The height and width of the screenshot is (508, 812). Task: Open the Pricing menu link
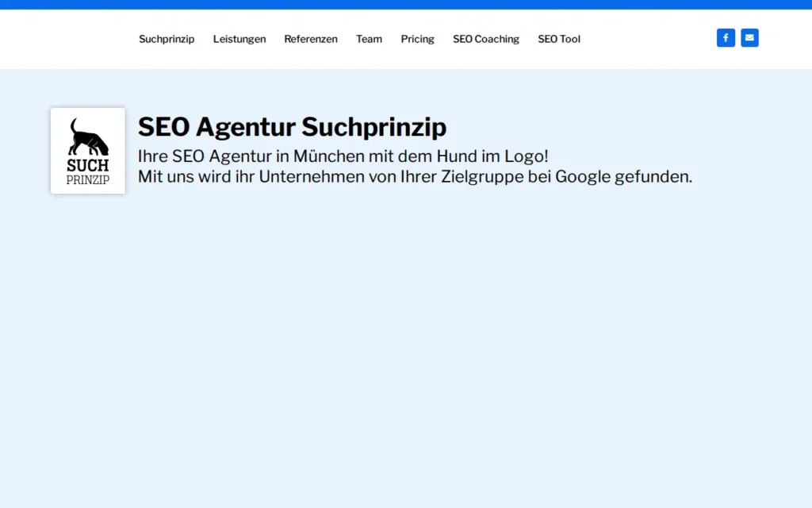[417, 40]
